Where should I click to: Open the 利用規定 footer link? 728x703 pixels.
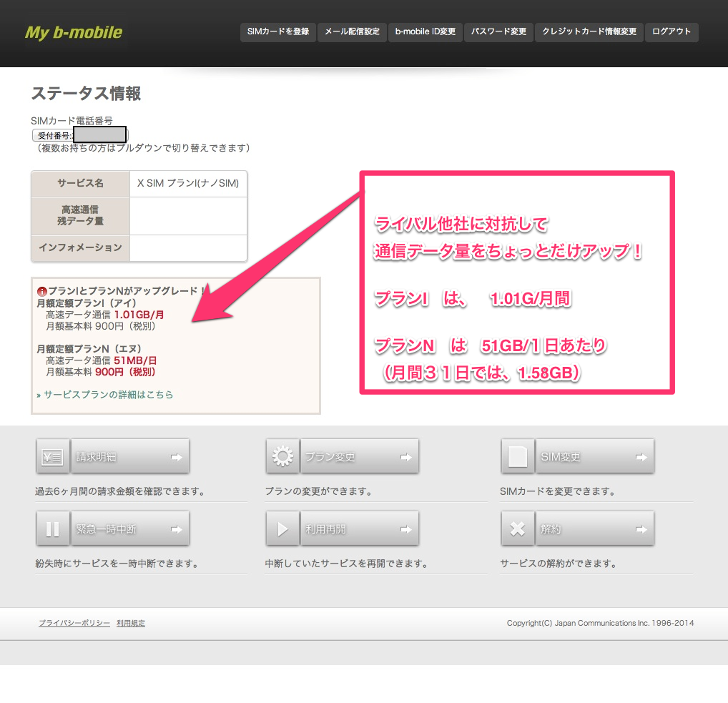pyautogui.click(x=131, y=624)
